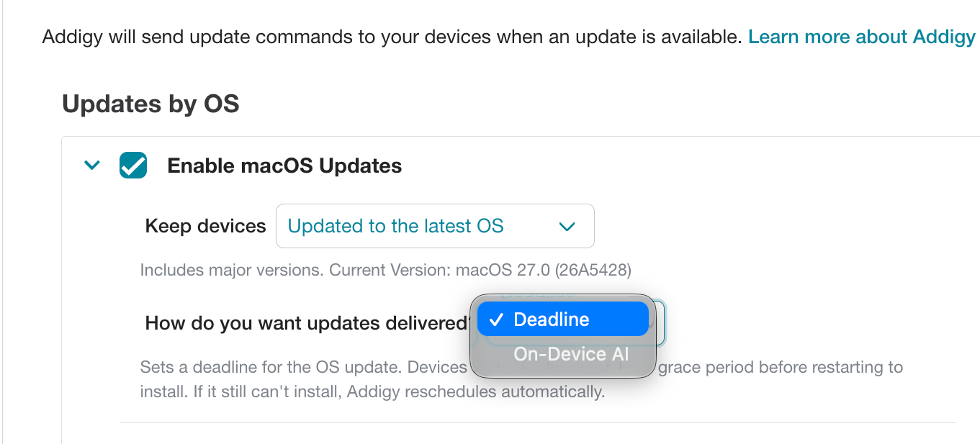This screenshot has height=444, width=980.
Task: Click the How do you want updates delivered label
Action: tap(307, 323)
